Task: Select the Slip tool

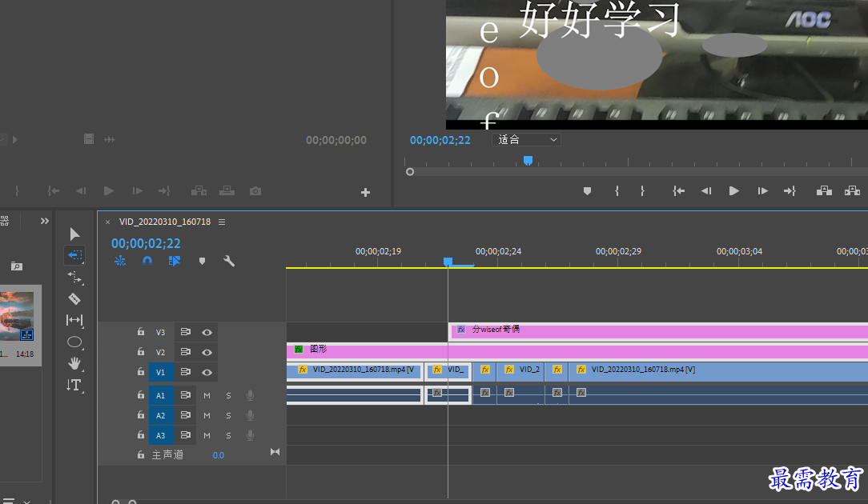Action: point(74,320)
